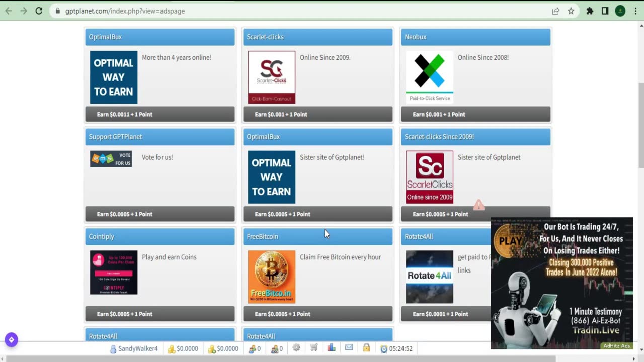This screenshot has height=362, width=644.
Task: Open the FreeBitcoin ad header
Action: [x=318, y=236]
